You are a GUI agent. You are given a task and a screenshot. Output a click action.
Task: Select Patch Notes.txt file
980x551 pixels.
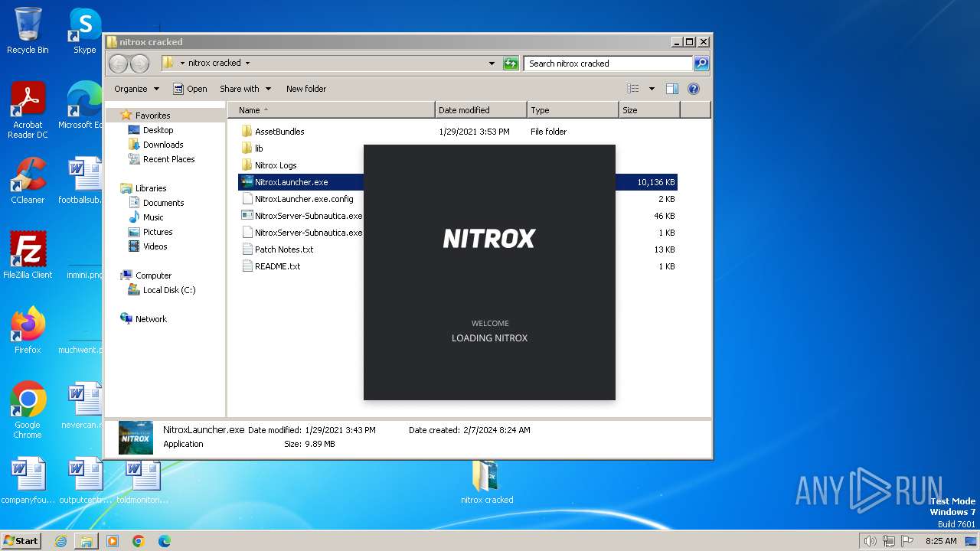283,249
